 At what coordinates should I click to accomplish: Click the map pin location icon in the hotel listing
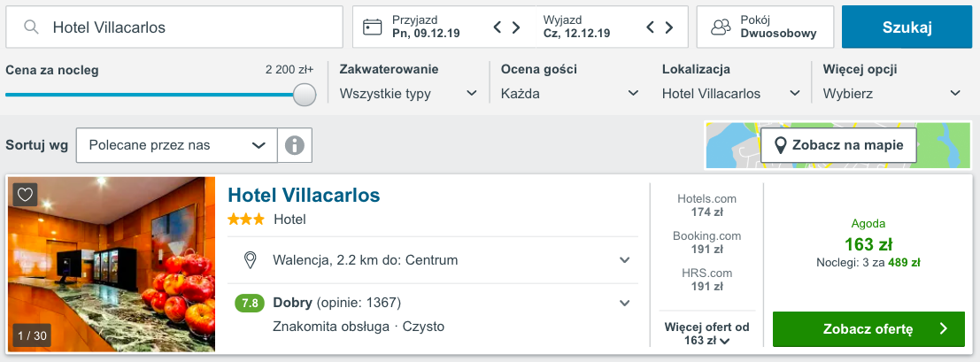[x=250, y=259]
